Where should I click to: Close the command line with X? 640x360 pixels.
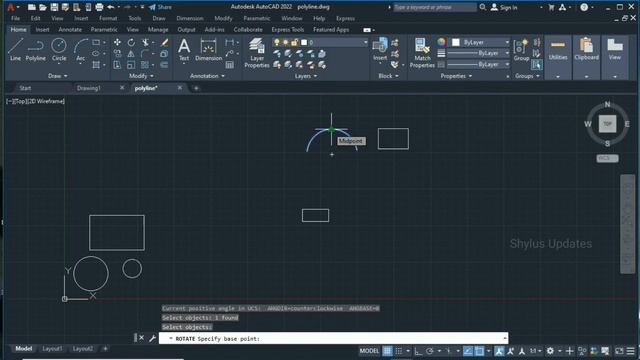tap(141, 338)
